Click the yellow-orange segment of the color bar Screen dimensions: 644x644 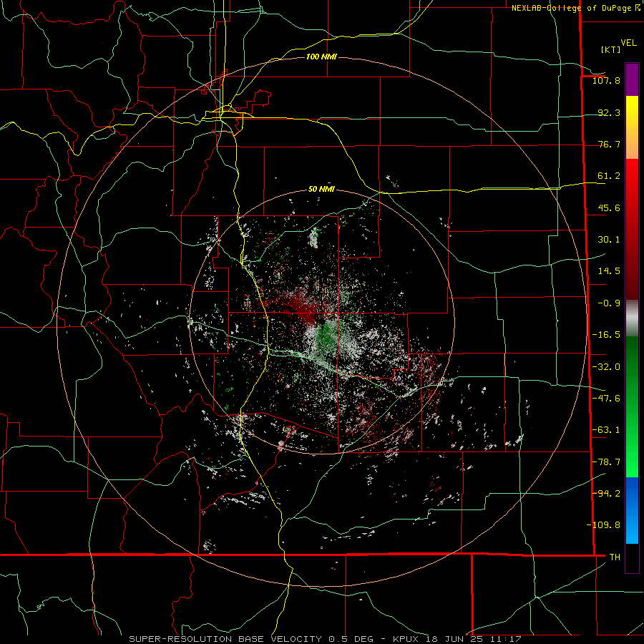632,127
